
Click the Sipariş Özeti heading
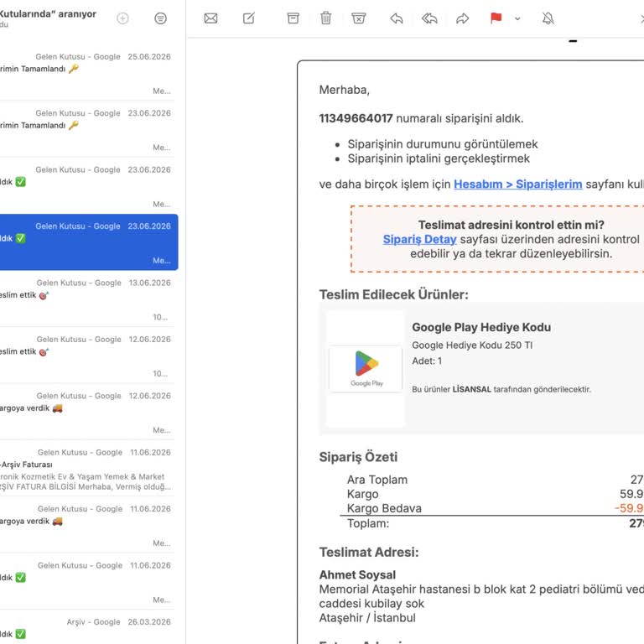[358, 457]
